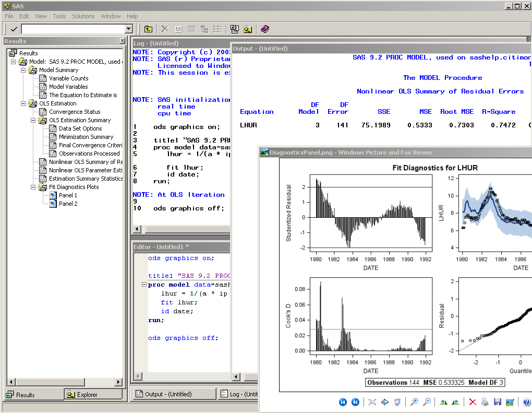Click the Delete X icon in SAS toolbar
Image resolution: width=532 pixels, height=413 pixels.
tap(165, 29)
